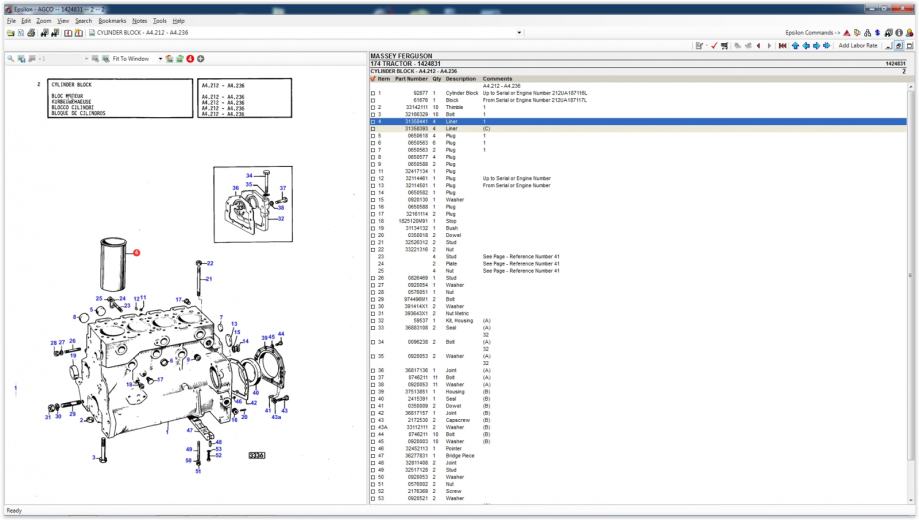Click the orange open-book icon
This screenshot has height=520, width=919.
tap(79, 33)
